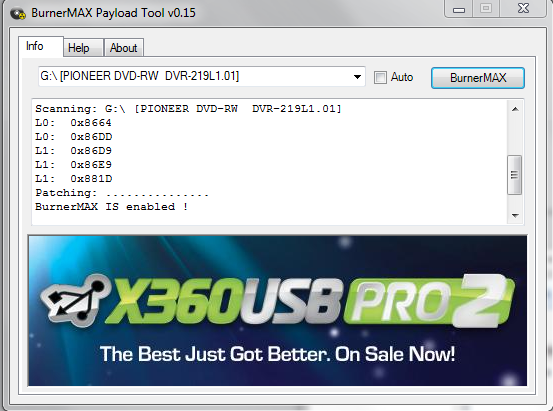Image resolution: width=553 pixels, height=411 pixels.
Task: Open the X360USB PRO 2 advertisement banner
Action: click(278, 310)
